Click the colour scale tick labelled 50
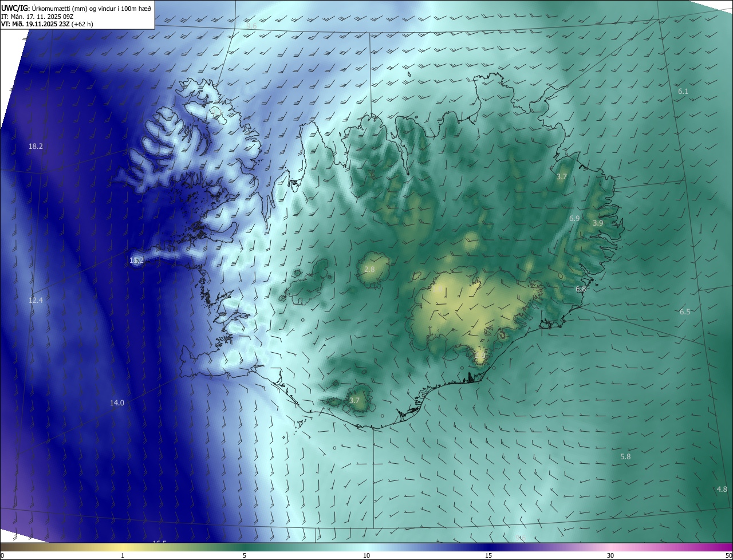The height and width of the screenshot is (560, 733). (728, 555)
